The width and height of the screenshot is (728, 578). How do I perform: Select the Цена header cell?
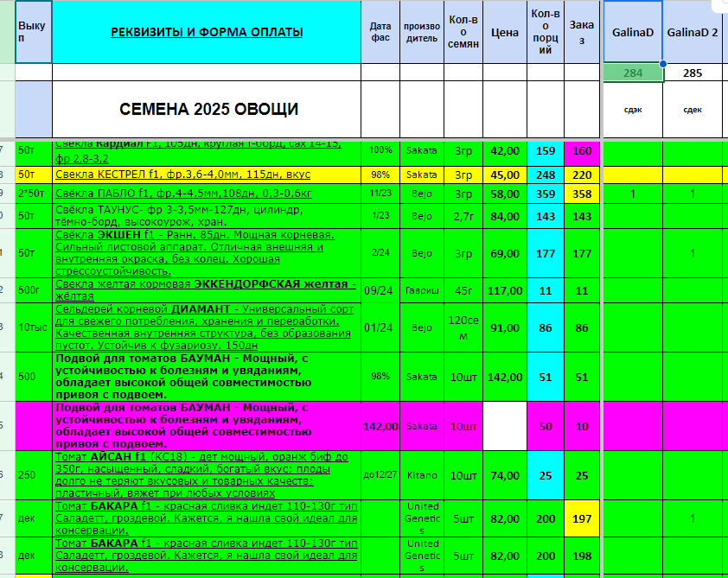click(505, 32)
